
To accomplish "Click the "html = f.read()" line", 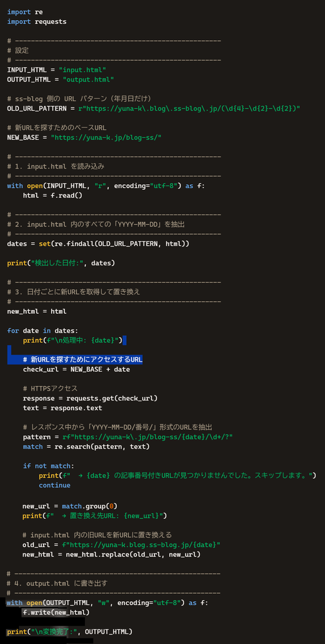I will [53, 195].
